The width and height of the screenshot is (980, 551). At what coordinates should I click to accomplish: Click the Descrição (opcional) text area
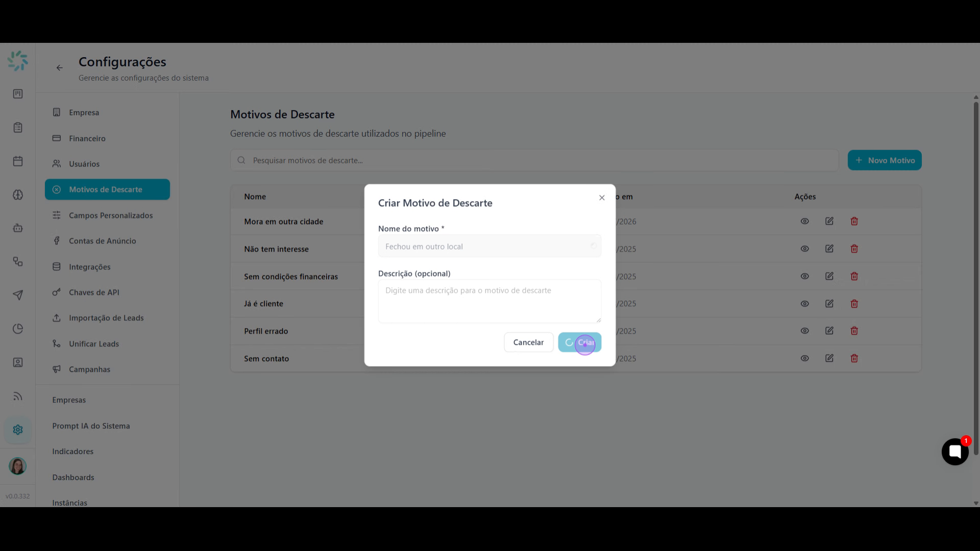click(489, 301)
